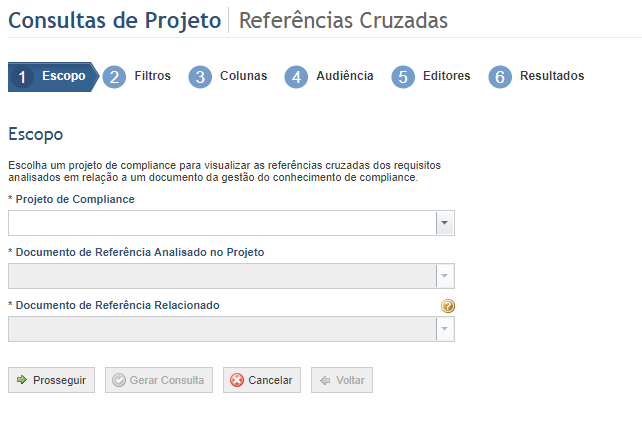
Task: Click the green arrow icon on Prosseguir
Action: [22, 380]
